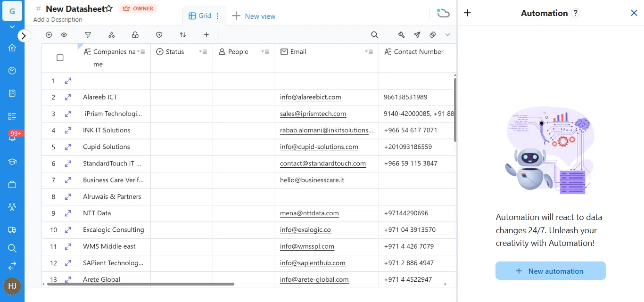
Task: Open the group records icon
Action: coord(111,35)
